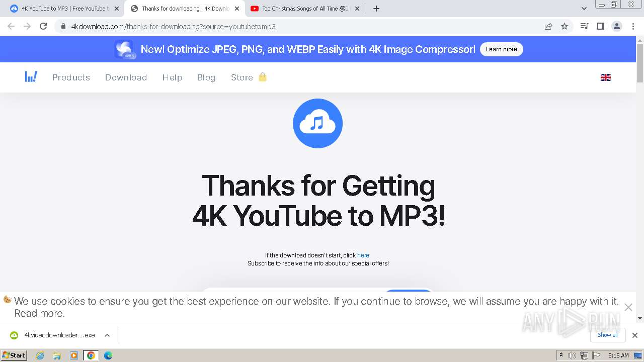Open the Blog page

[x=206, y=77]
